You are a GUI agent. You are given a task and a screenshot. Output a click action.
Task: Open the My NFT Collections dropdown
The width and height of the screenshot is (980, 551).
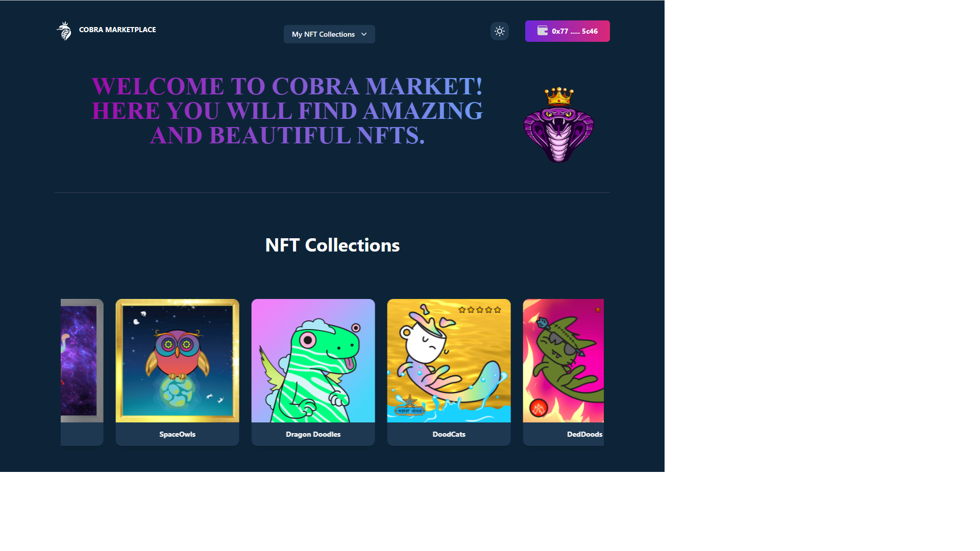(329, 34)
